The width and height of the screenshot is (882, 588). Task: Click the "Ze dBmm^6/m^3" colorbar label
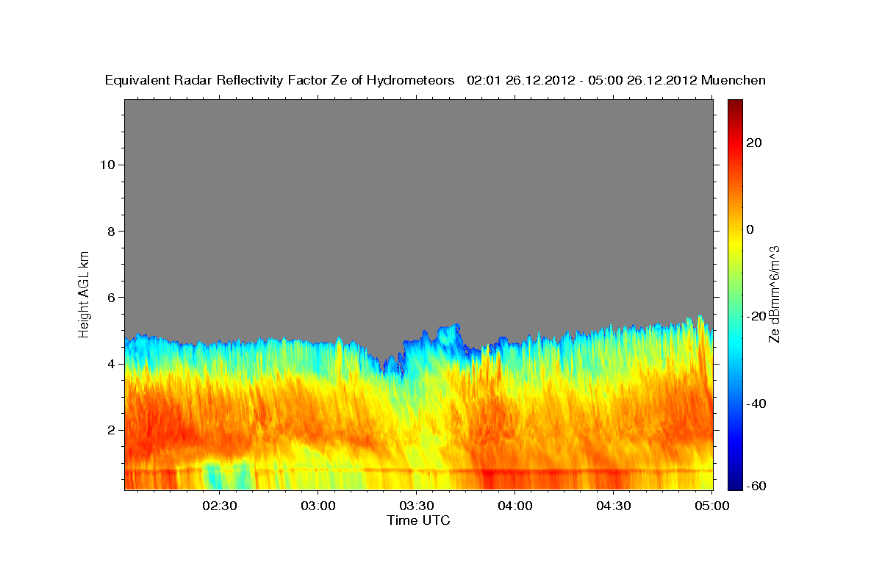[773, 294]
